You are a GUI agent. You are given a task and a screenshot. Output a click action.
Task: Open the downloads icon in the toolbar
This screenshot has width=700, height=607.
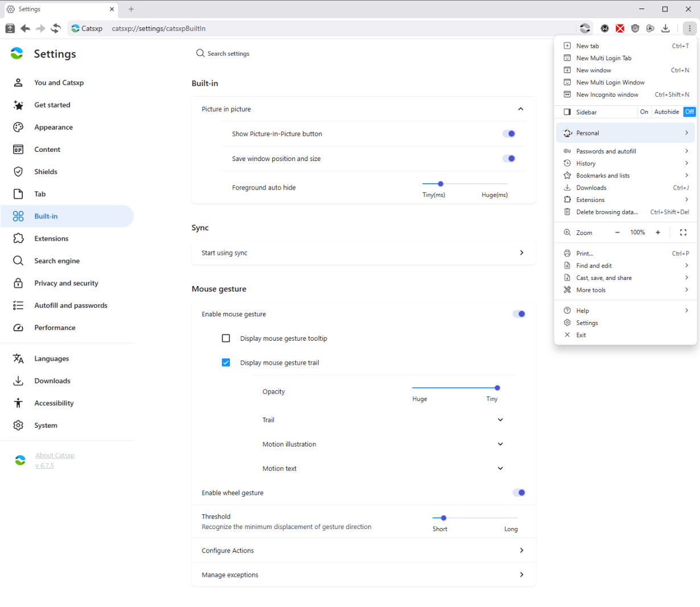pos(665,28)
